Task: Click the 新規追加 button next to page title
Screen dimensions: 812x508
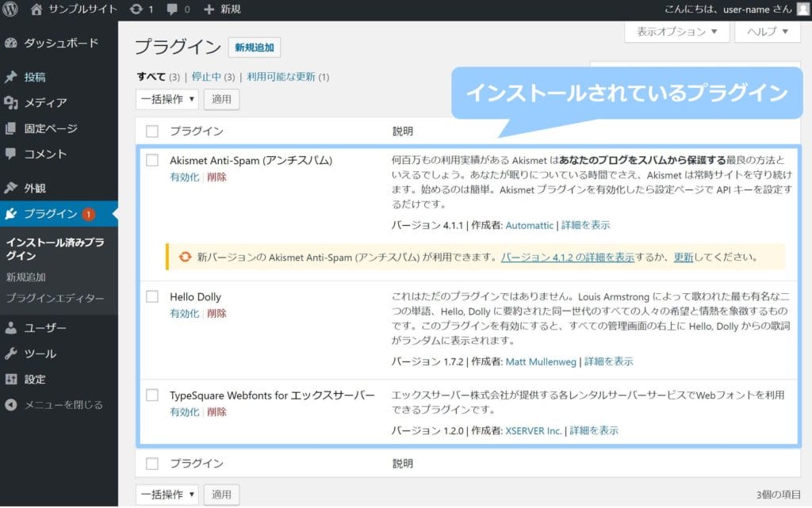Action: pos(254,48)
